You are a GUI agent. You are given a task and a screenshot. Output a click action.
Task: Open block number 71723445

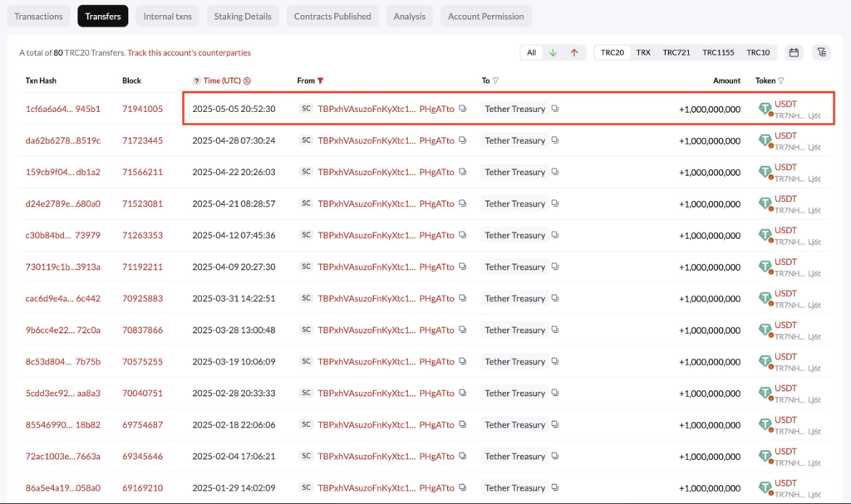pyautogui.click(x=142, y=140)
